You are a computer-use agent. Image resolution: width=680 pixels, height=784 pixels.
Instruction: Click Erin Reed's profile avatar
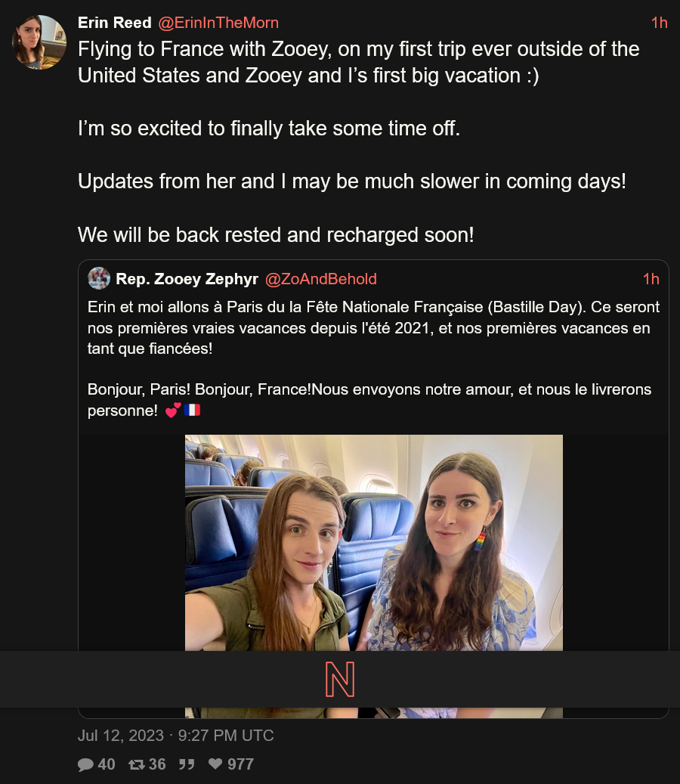tap(39, 42)
